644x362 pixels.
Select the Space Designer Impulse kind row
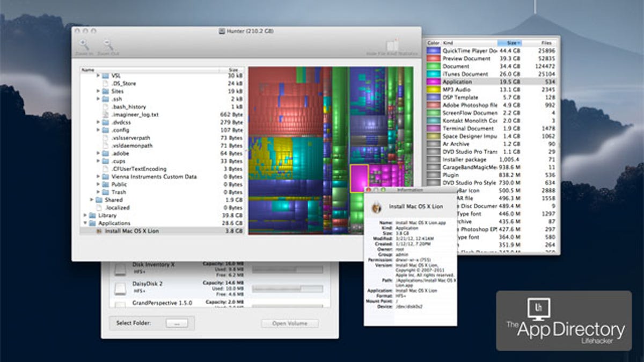tap(492, 136)
